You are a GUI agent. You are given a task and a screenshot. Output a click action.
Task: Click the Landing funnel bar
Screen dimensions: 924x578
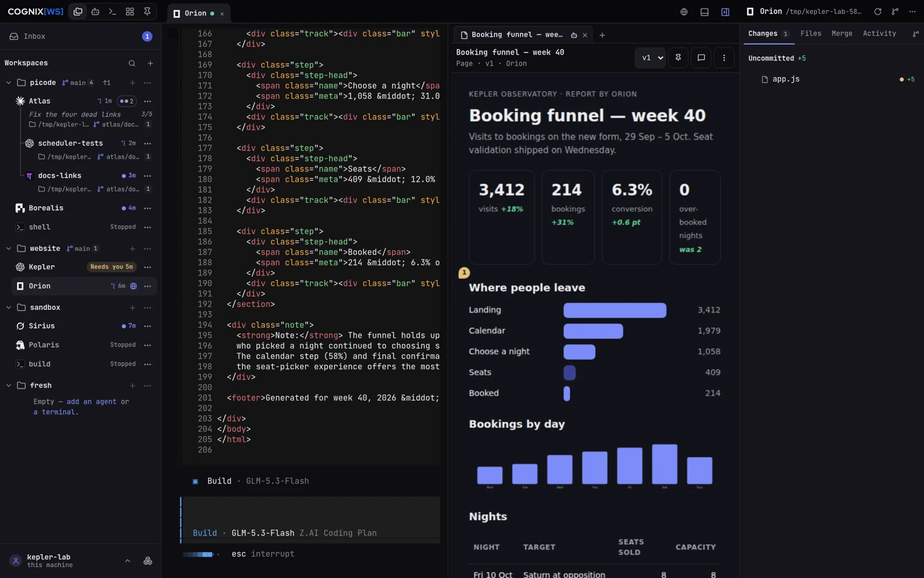click(615, 310)
